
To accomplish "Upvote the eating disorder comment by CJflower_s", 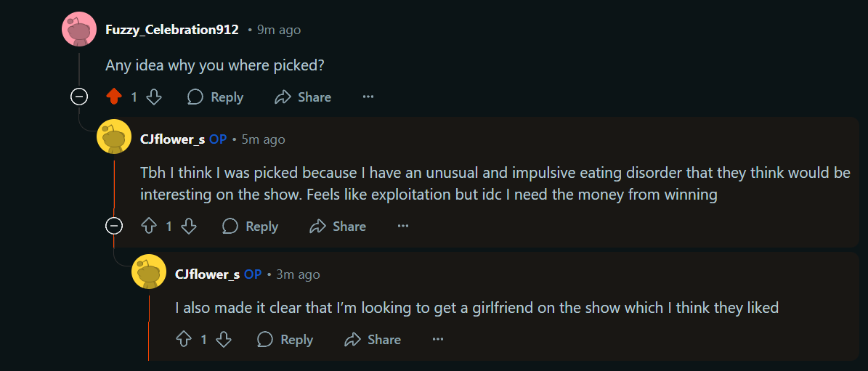I will (x=149, y=226).
